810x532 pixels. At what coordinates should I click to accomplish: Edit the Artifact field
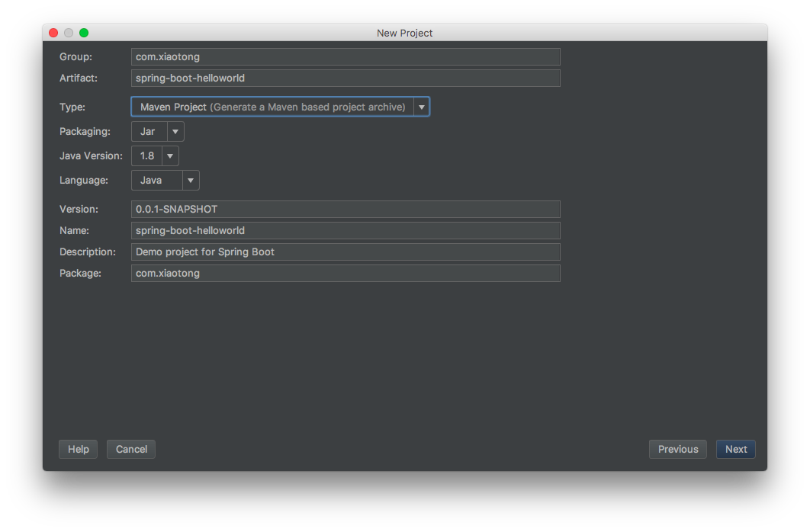[346, 78]
